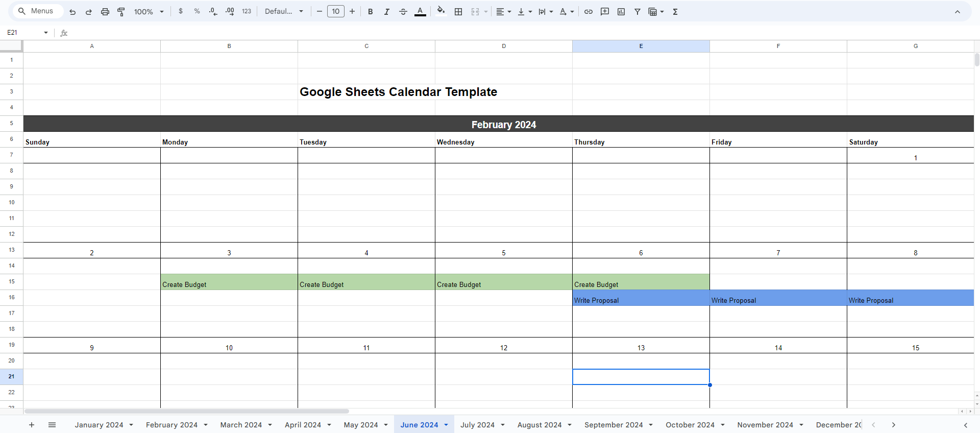Viewport: 980px width, 433px height.
Task: Activate the Paint format tool
Action: click(x=121, y=12)
